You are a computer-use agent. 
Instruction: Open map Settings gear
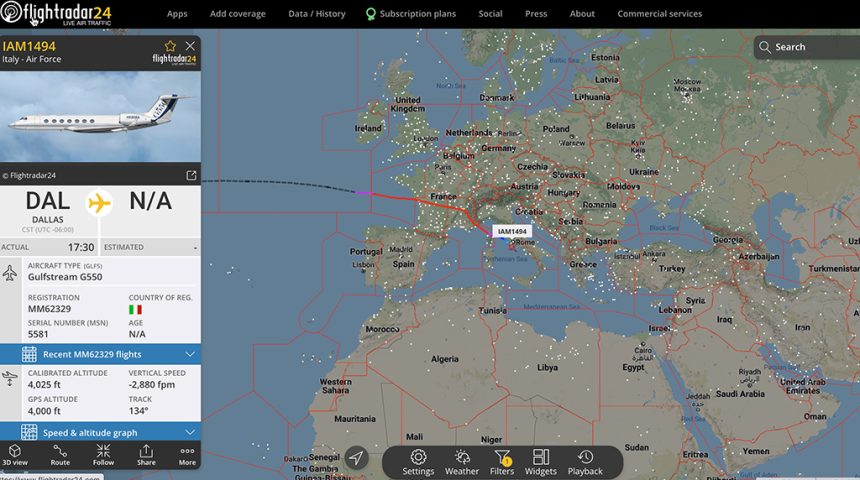click(418, 462)
